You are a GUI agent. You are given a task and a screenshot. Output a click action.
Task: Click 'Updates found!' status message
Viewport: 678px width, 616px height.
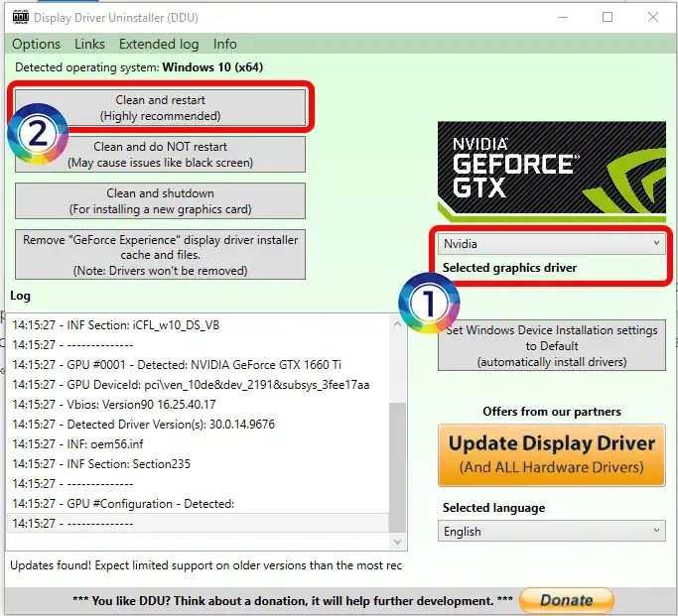[206, 565]
